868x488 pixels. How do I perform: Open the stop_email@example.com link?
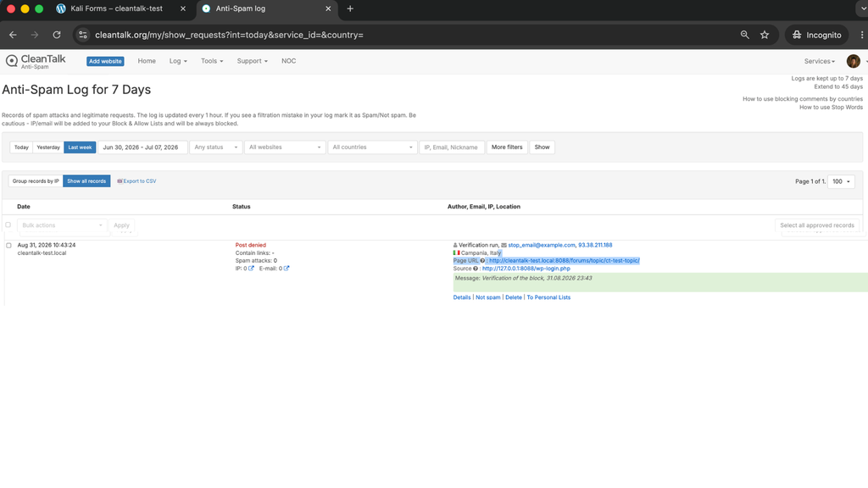click(542, 245)
